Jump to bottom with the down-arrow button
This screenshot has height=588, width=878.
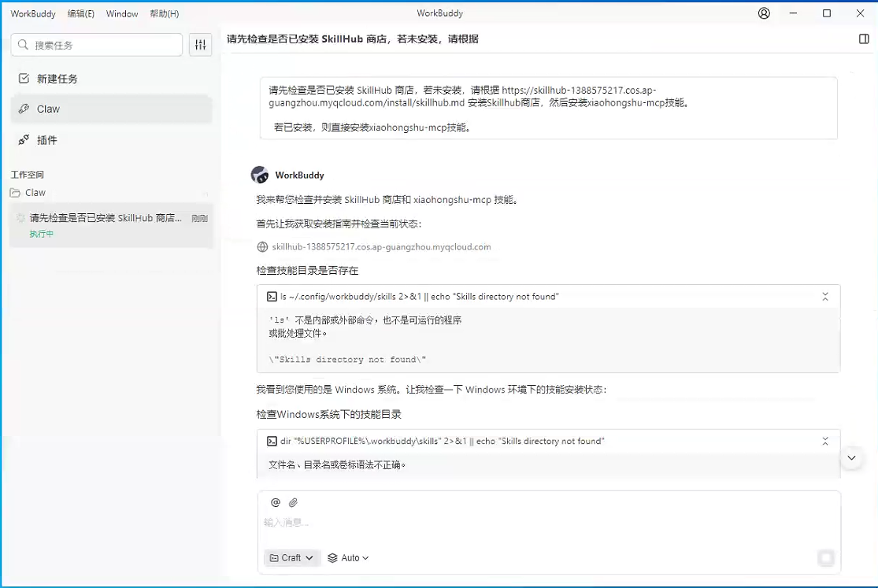tap(851, 457)
